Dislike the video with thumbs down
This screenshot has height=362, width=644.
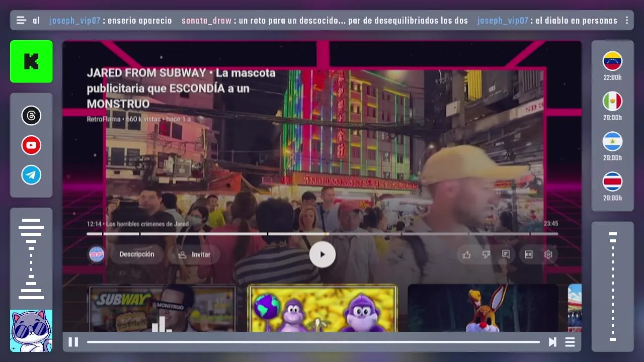pos(486,254)
